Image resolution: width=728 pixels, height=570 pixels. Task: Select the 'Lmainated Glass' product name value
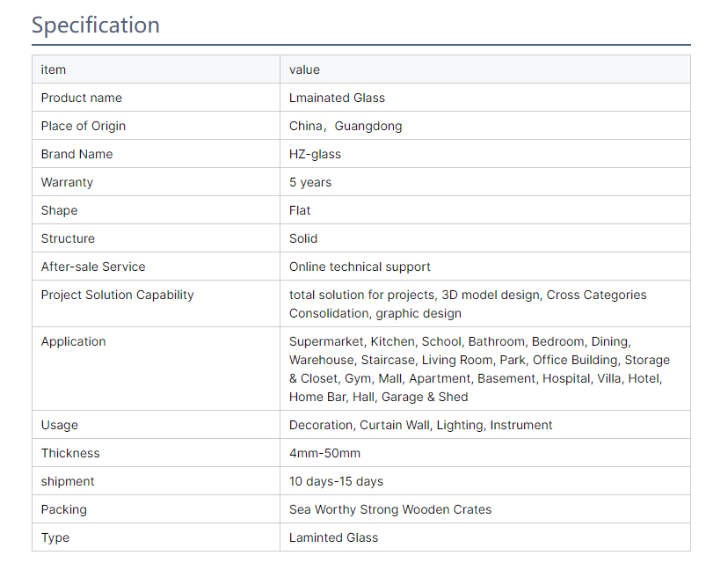(337, 98)
